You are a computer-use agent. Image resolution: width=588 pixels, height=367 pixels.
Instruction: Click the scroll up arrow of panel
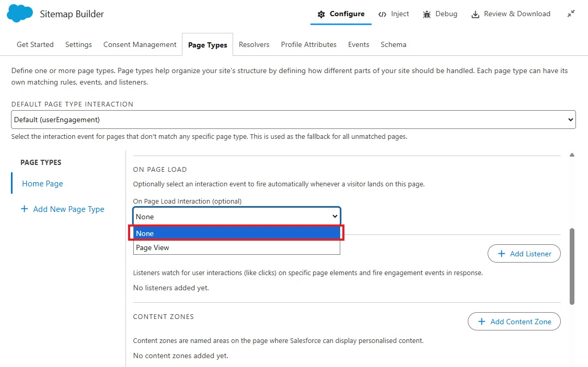click(572, 155)
